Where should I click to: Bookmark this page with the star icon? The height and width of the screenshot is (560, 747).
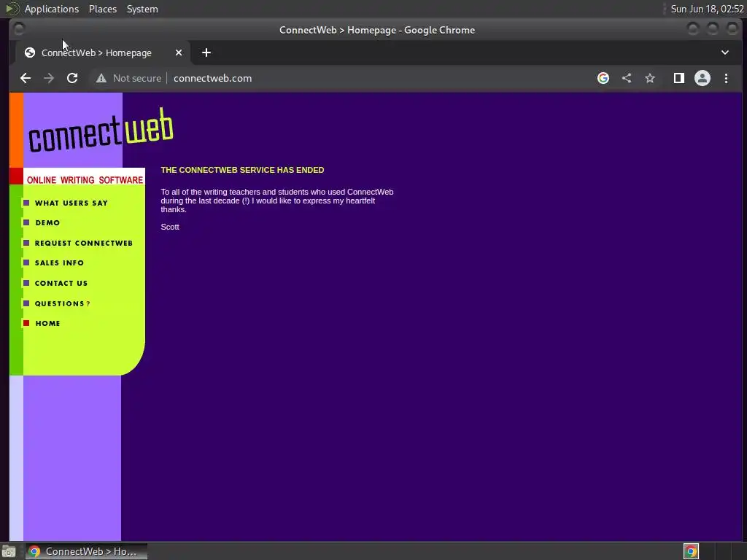(650, 78)
